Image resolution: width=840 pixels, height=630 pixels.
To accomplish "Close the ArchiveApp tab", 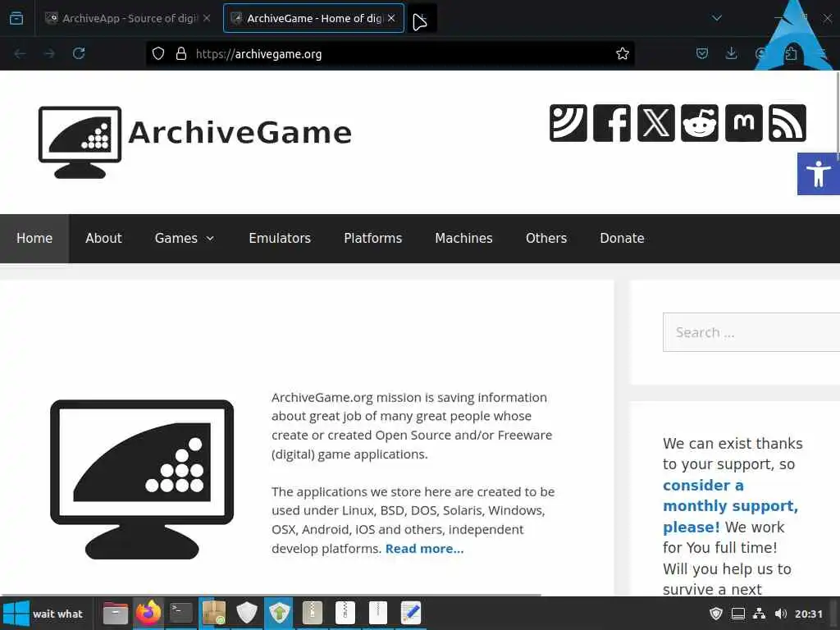I will 207,18.
